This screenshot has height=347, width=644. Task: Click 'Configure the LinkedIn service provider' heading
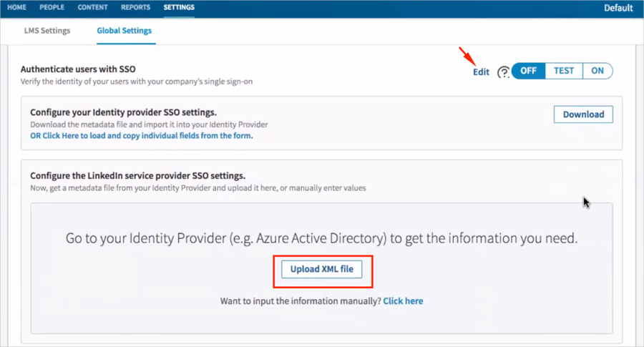coord(137,176)
